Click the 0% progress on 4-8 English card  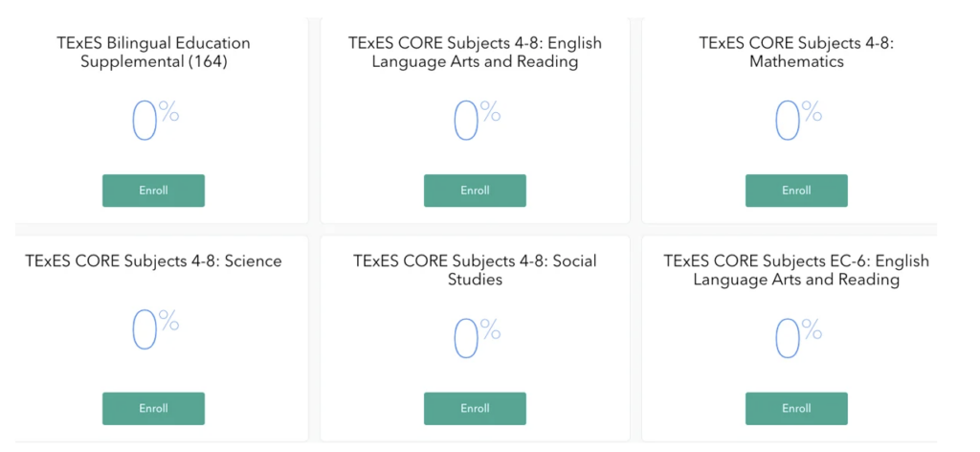tap(475, 122)
